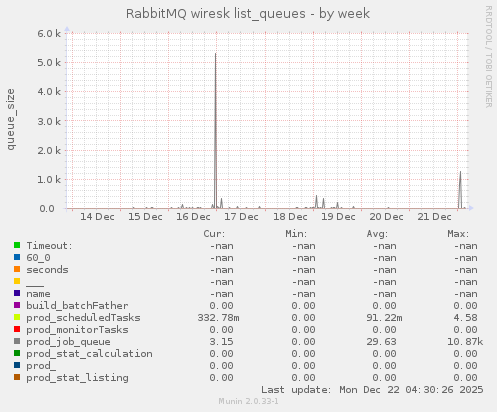Image resolution: width=497 pixels, height=412 pixels.
Task: Click the brown prod_stat_listing swatch
Action: [x=17, y=377]
